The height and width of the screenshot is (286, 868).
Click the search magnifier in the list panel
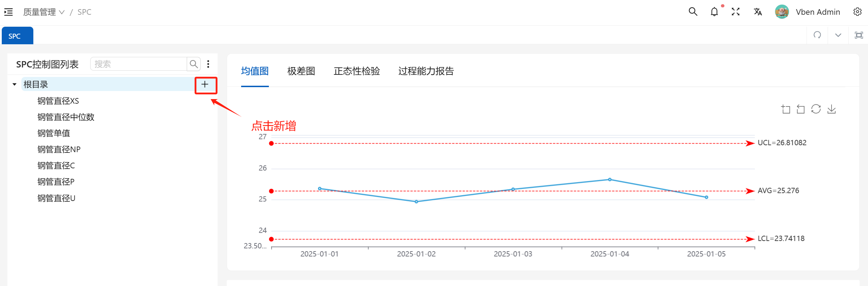pos(193,64)
